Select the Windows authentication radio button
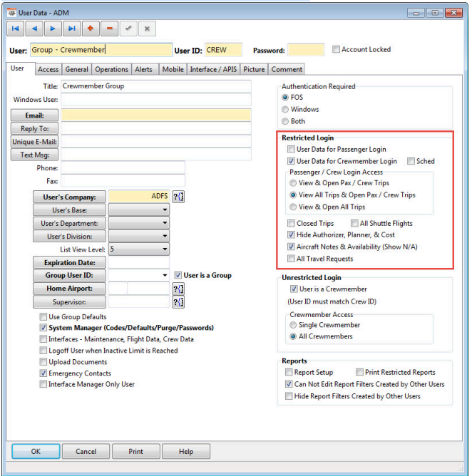This screenshot has width=472, height=476. [x=286, y=110]
